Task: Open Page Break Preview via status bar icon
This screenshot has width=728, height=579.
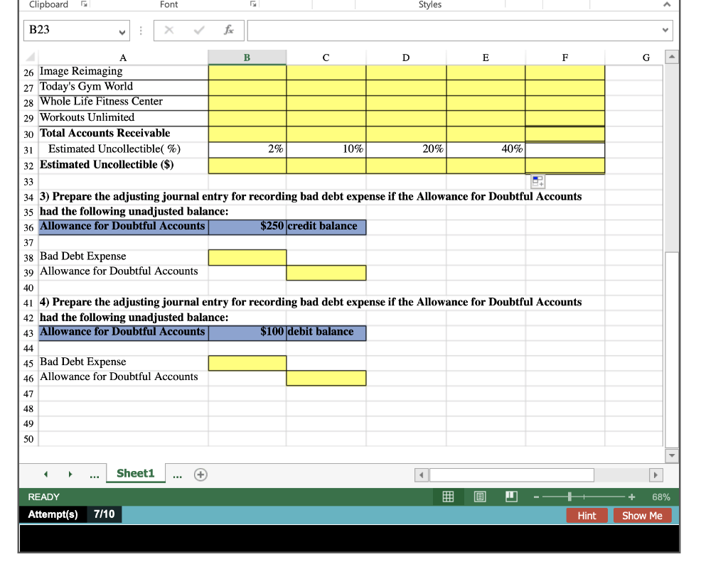Action: (511, 497)
